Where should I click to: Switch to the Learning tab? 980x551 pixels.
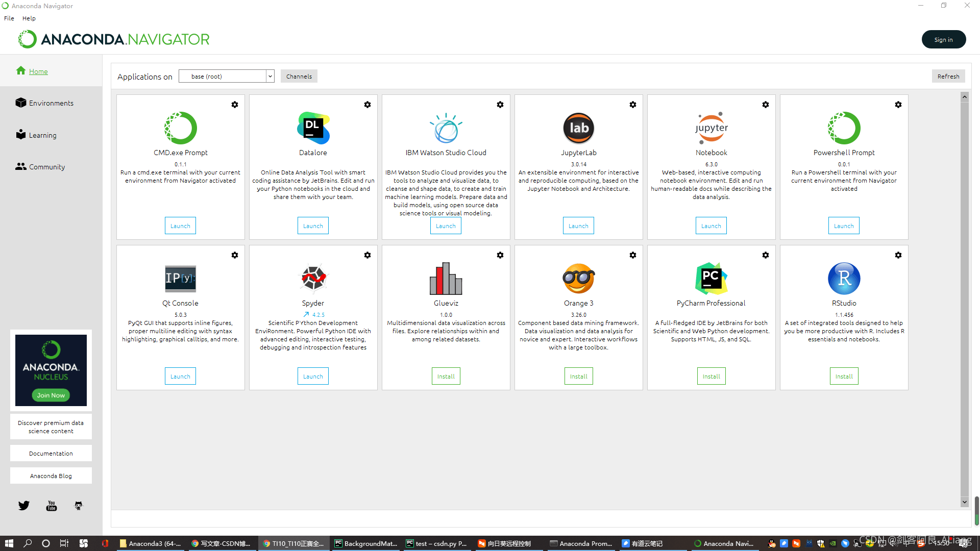pos(42,135)
